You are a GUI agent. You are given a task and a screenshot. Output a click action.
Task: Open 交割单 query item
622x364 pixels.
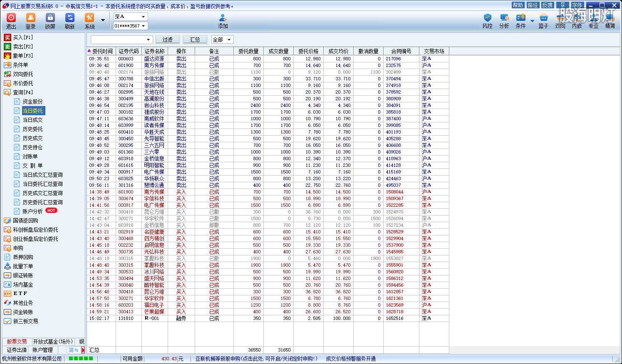coord(28,166)
